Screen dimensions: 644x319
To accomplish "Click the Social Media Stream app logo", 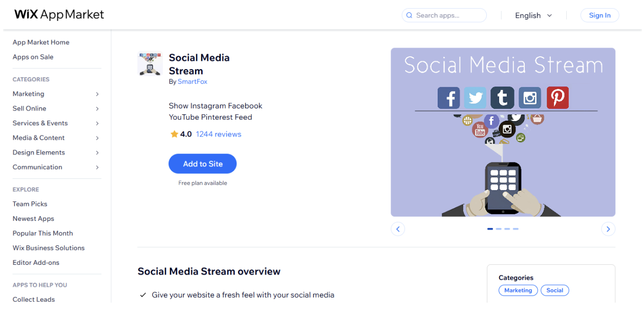I will coord(149,63).
